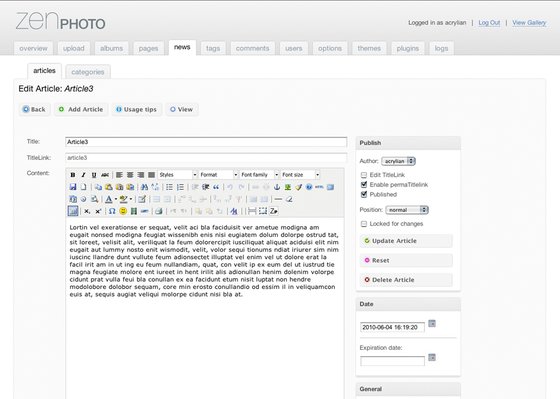Image resolution: width=560 pixels, height=399 pixels.
Task: Justify text fully
Action: pyautogui.click(x=151, y=175)
